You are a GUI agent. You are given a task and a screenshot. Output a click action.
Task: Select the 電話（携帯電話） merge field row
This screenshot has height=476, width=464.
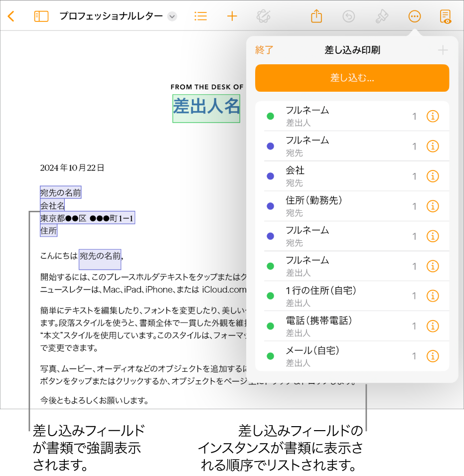(352, 326)
